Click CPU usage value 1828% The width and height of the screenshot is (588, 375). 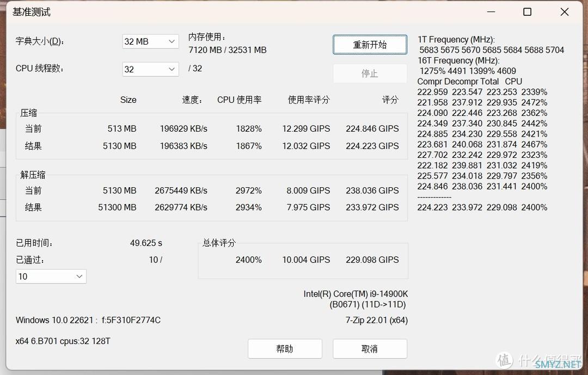tap(249, 128)
